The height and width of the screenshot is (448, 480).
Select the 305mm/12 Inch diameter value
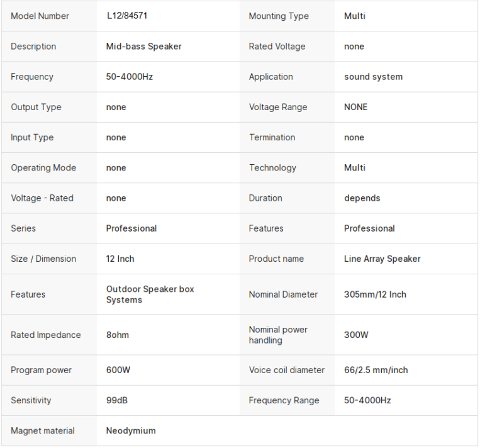click(375, 294)
